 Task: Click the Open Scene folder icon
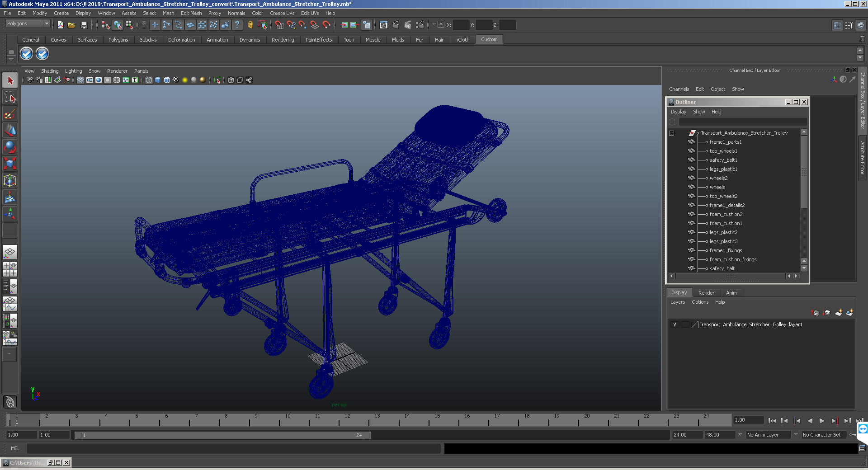click(71, 25)
